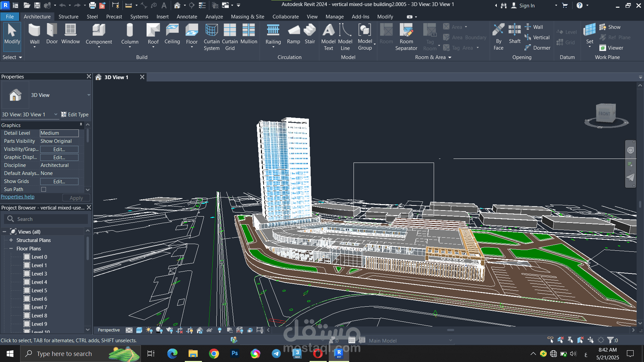The width and height of the screenshot is (644, 362).
Task: Expand the Structural Plans tree node
Action: pos(11,240)
